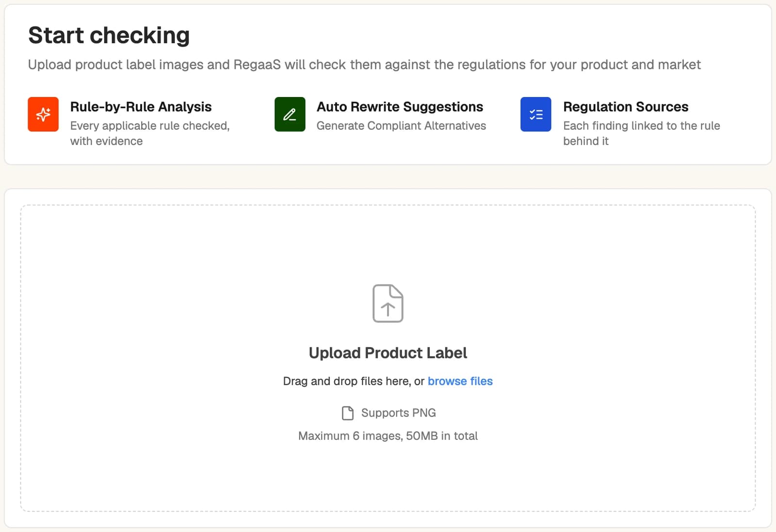The height and width of the screenshot is (532, 776).
Task: Select the Auto Rewrite Suggestions title
Action: 400,107
